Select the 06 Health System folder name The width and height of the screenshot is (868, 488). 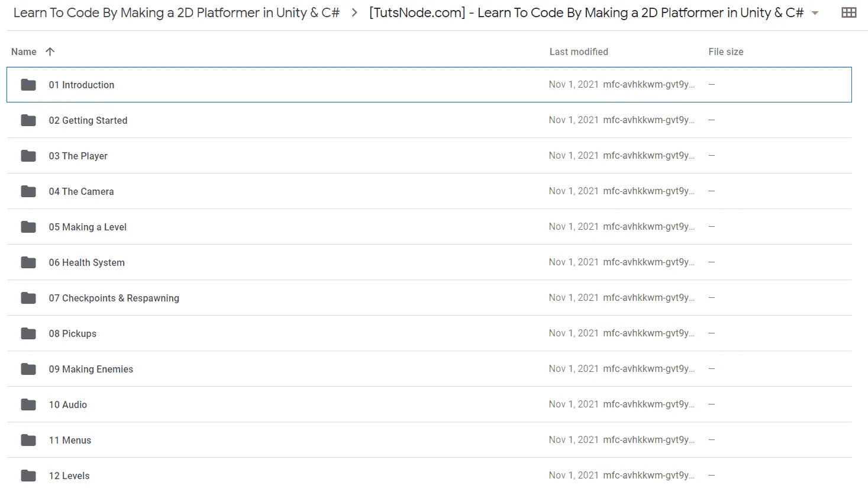pyautogui.click(x=86, y=262)
